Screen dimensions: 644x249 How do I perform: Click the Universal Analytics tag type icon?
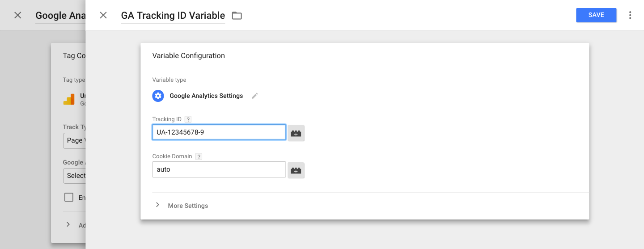pos(69,99)
